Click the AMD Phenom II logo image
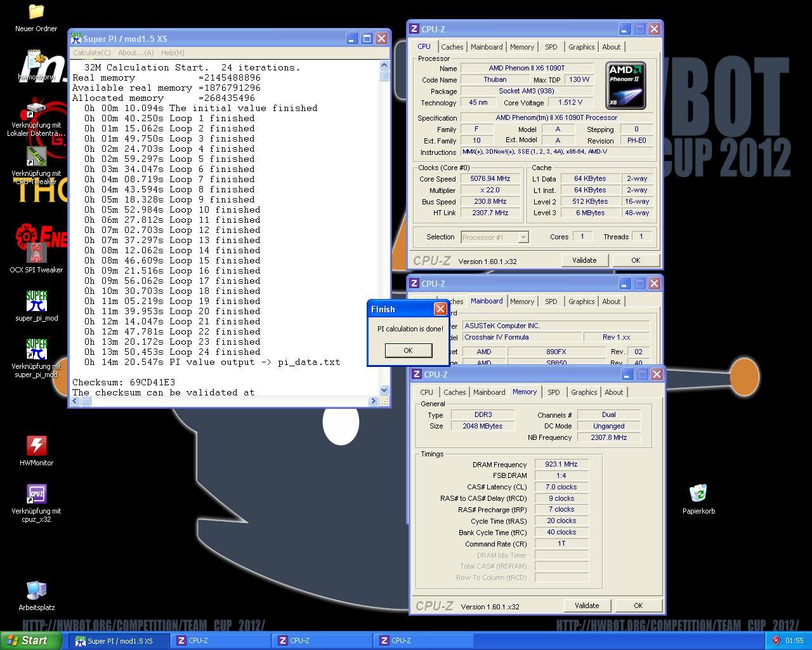Image resolution: width=812 pixels, height=650 pixels. click(x=625, y=86)
